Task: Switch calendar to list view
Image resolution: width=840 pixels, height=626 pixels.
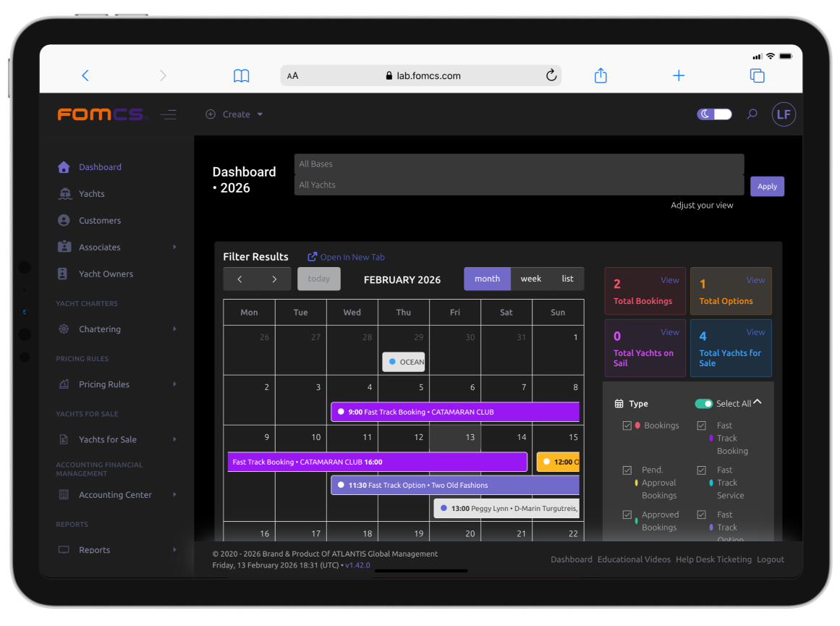Action: (x=567, y=279)
